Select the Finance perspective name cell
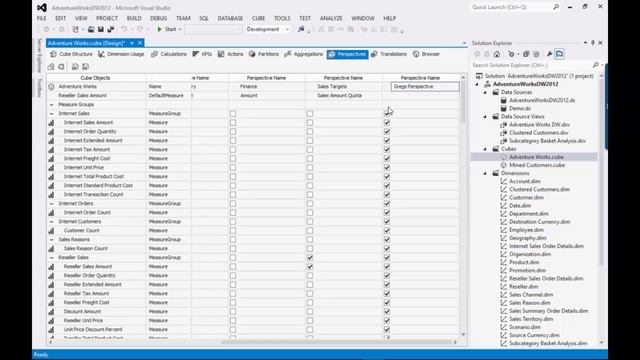640x360 pixels. [267, 87]
